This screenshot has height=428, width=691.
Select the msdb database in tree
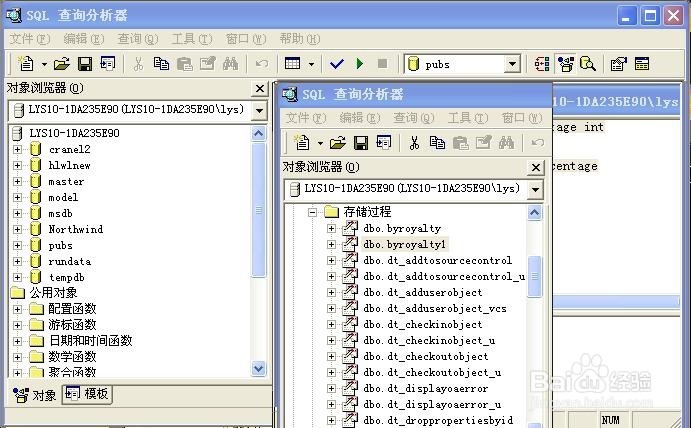click(x=60, y=213)
